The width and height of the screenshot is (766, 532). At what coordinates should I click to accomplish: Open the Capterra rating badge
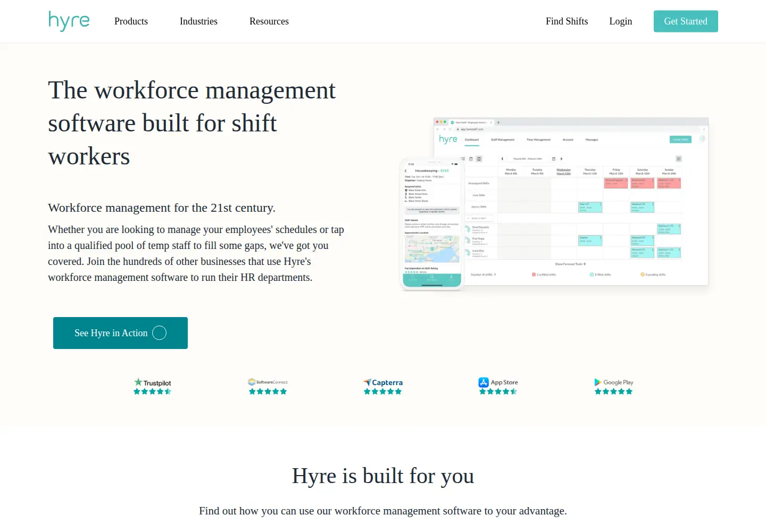(x=383, y=386)
